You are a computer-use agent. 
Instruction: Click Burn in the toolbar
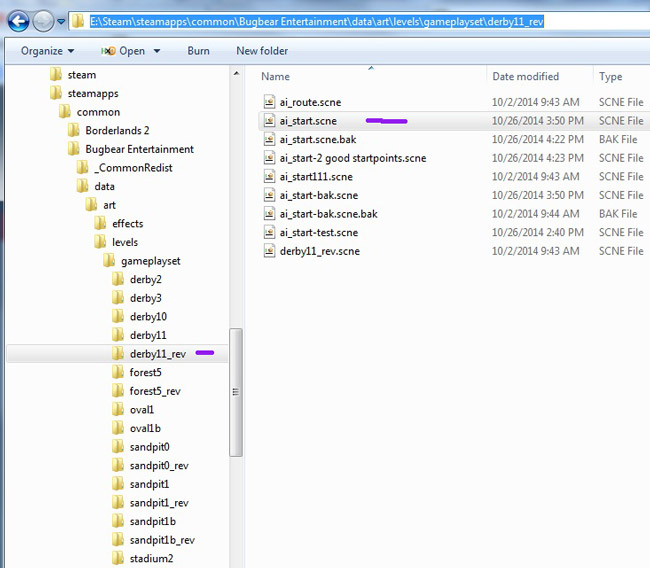point(198,51)
